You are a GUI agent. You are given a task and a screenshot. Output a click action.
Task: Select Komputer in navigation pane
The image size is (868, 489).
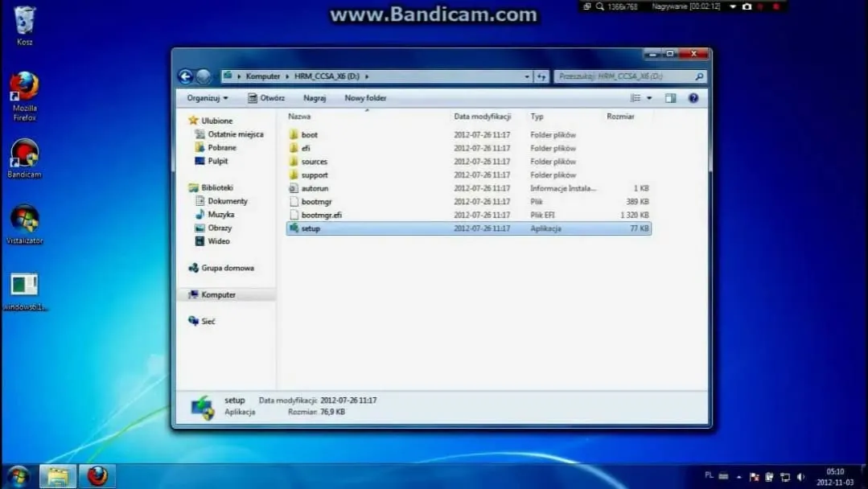pos(218,294)
